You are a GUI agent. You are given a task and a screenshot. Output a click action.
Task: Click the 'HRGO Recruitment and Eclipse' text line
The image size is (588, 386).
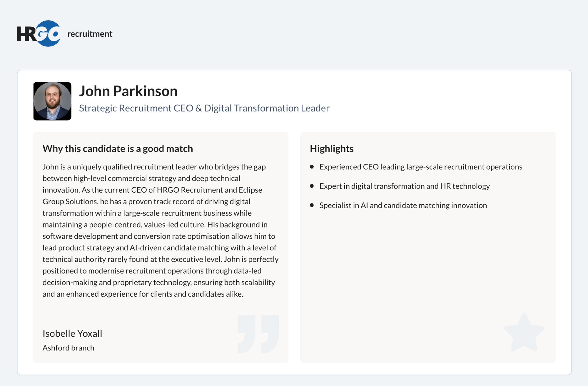152,190
